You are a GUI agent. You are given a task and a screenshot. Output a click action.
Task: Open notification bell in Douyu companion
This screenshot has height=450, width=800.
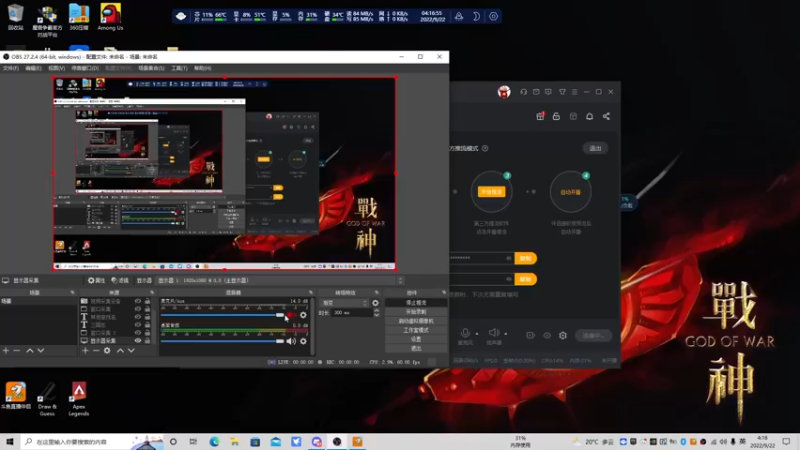tap(589, 116)
